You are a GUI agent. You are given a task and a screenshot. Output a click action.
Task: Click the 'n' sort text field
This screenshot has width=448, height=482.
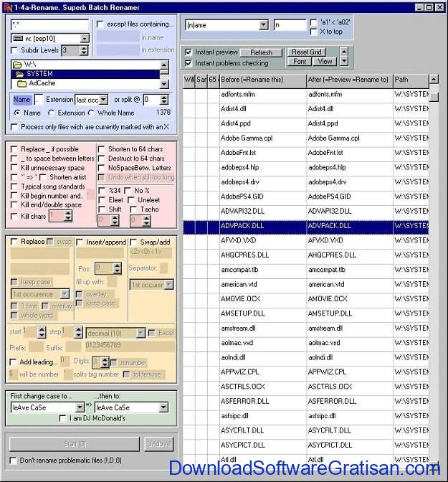click(x=290, y=25)
